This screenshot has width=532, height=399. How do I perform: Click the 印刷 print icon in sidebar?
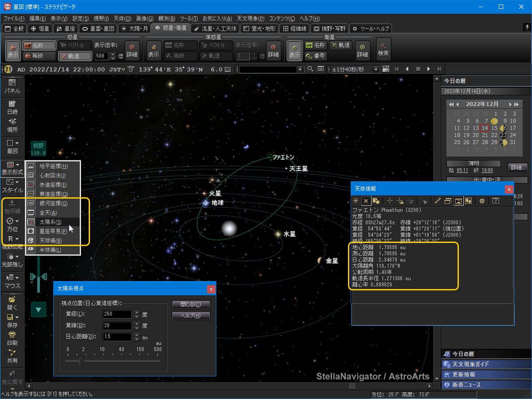[12, 335]
